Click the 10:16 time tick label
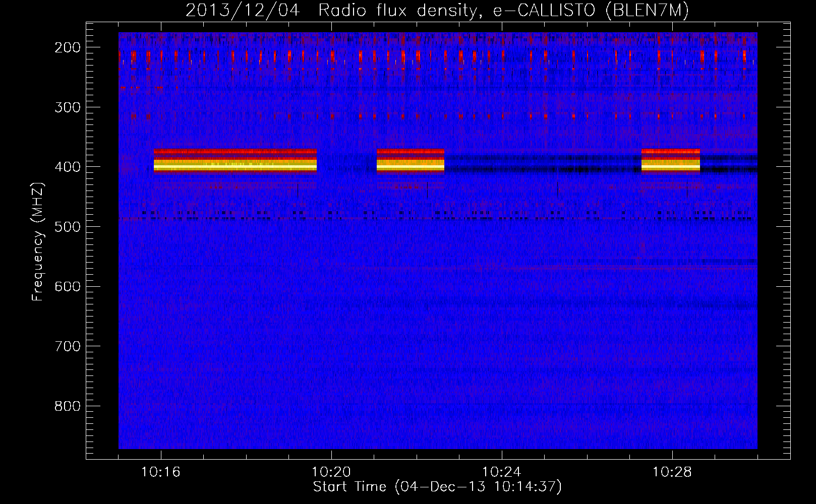Image resolution: width=816 pixels, height=504 pixels. click(161, 472)
